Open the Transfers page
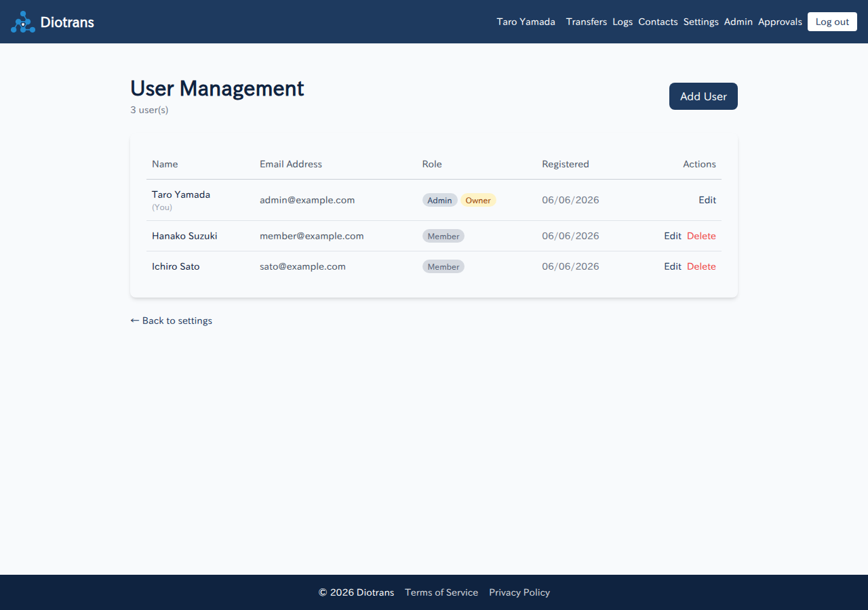868x610 pixels. [x=587, y=22]
